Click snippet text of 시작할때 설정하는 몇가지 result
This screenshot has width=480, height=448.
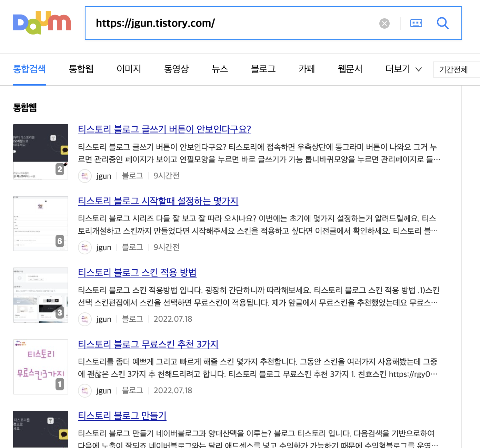(x=258, y=225)
